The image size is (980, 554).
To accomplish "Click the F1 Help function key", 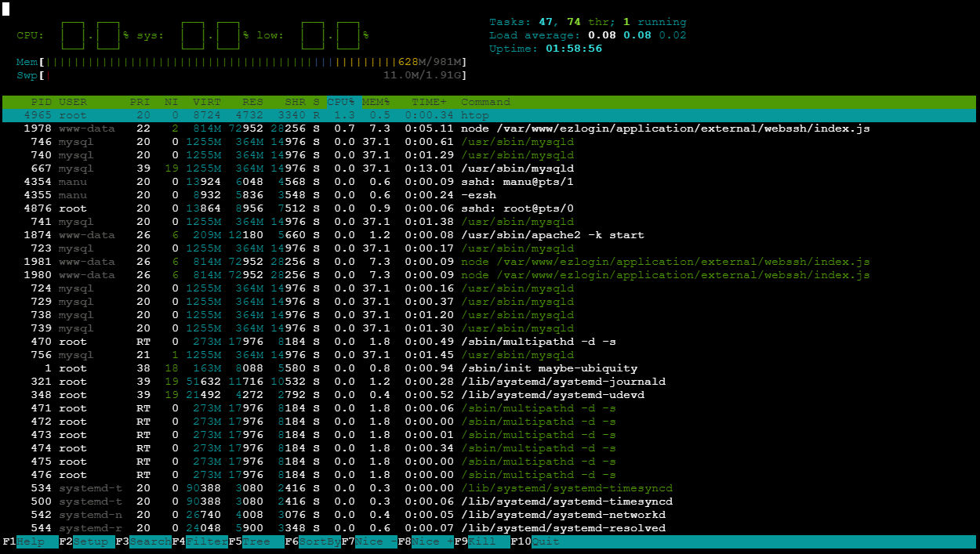I will 31,541.
